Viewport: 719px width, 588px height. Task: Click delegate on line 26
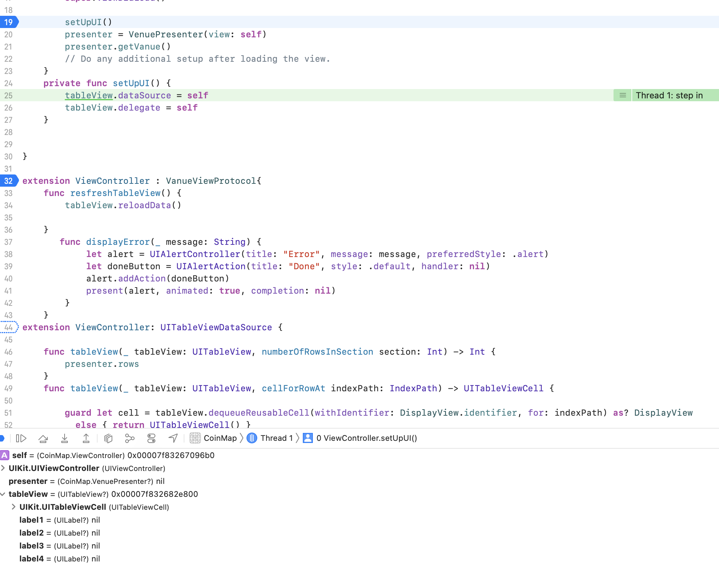[x=139, y=108]
